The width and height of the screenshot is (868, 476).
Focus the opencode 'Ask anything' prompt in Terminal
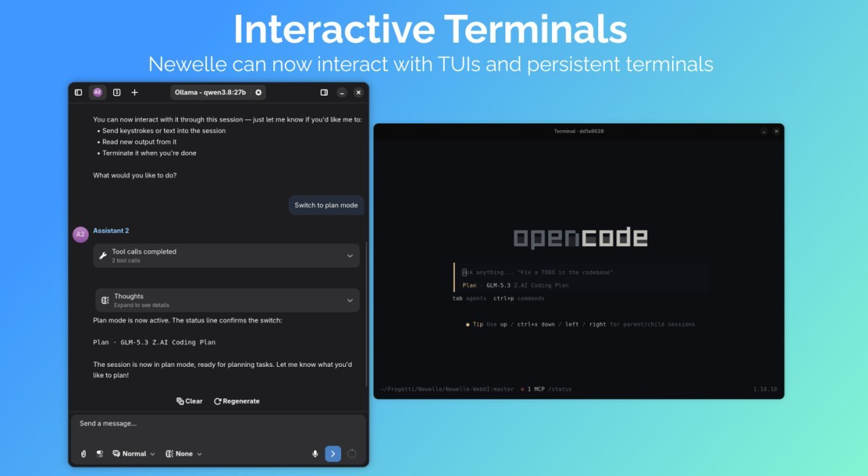582,272
